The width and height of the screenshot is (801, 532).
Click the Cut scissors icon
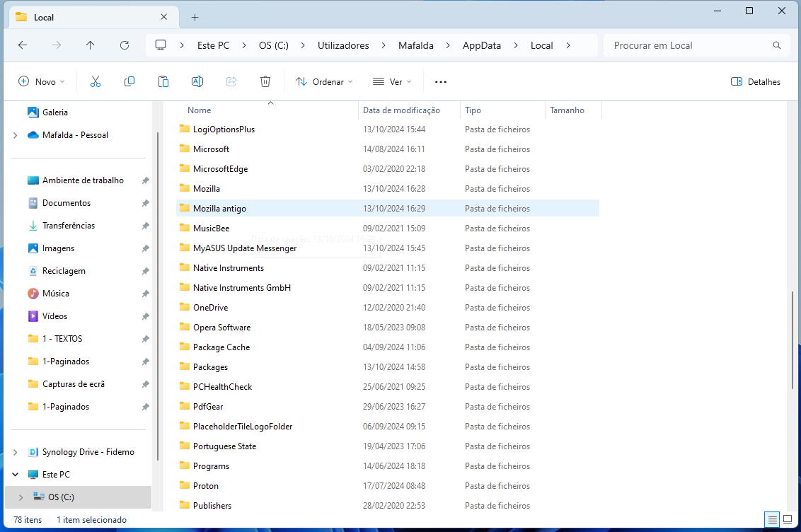coord(96,81)
